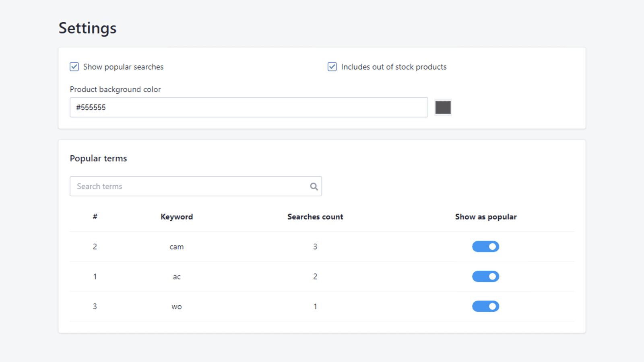
Task: Click the Product background color label
Action: pos(116,89)
